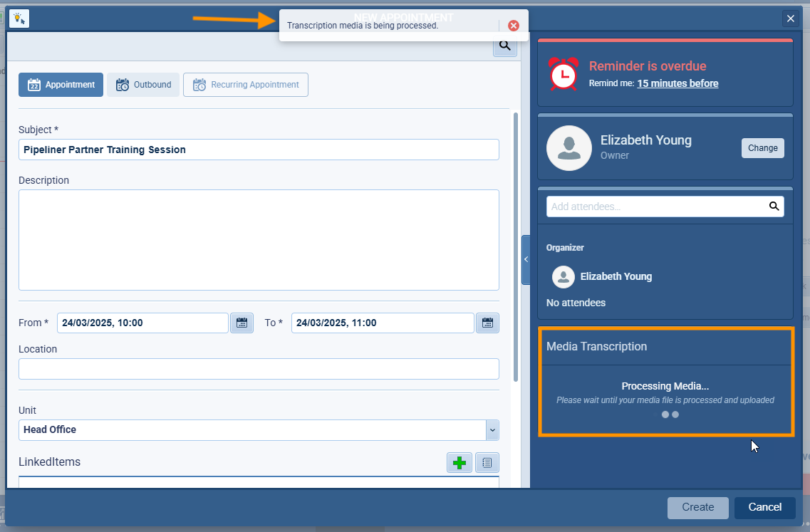The width and height of the screenshot is (810, 532).
Task: Select the Recurring Appointment tab
Action: [x=246, y=85]
